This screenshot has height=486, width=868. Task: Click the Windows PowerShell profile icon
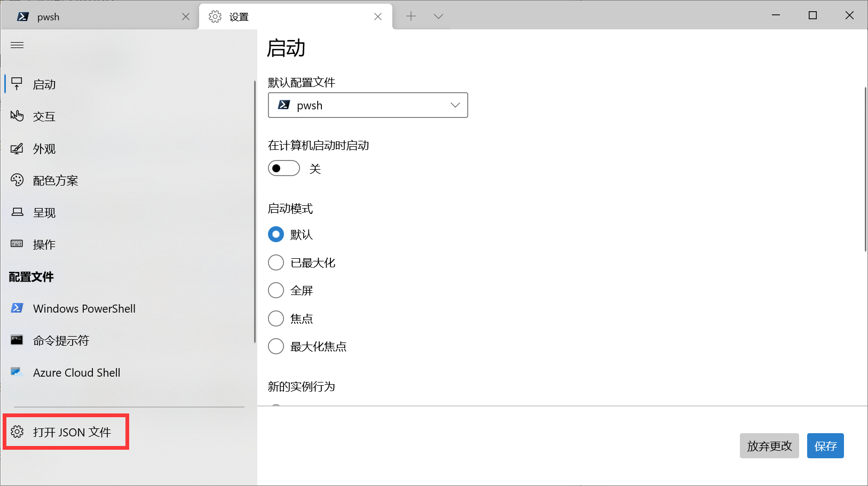[17, 308]
